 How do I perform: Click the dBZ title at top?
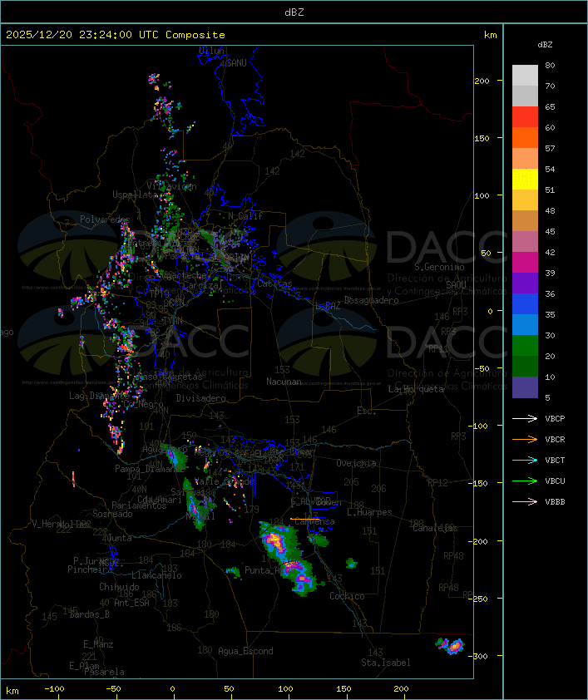point(294,12)
